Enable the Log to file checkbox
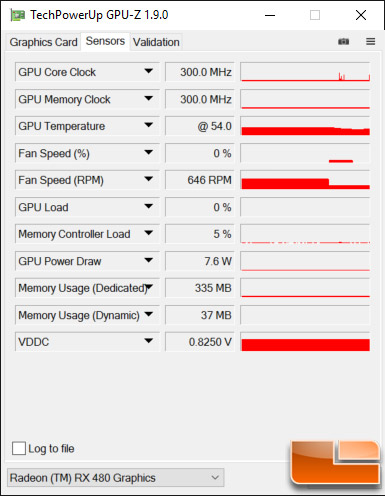 [19, 448]
